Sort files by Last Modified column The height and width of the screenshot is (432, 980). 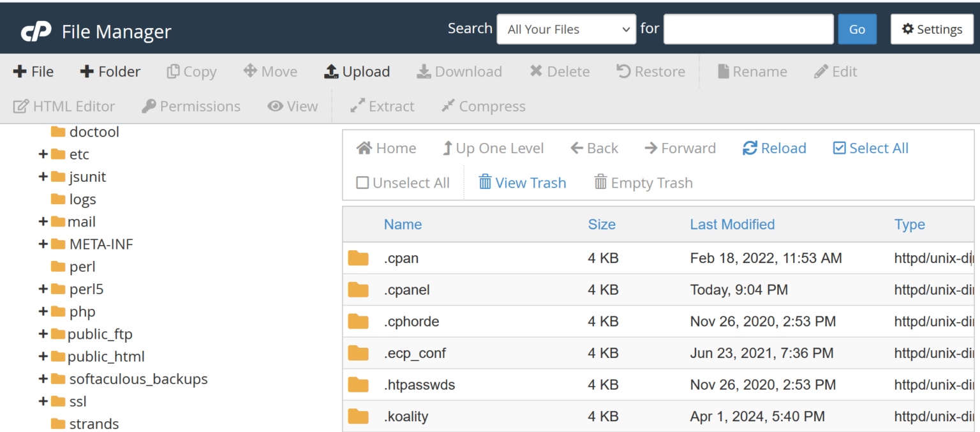(732, 224)
